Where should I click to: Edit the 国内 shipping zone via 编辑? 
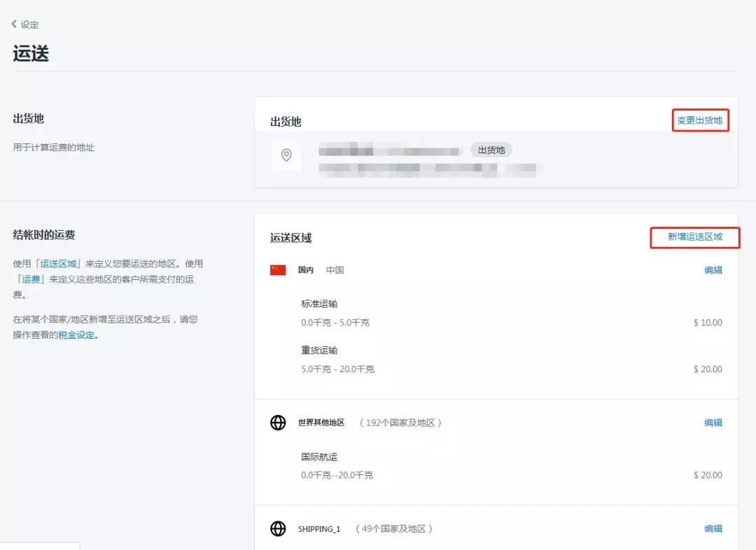tap(713, 270)
